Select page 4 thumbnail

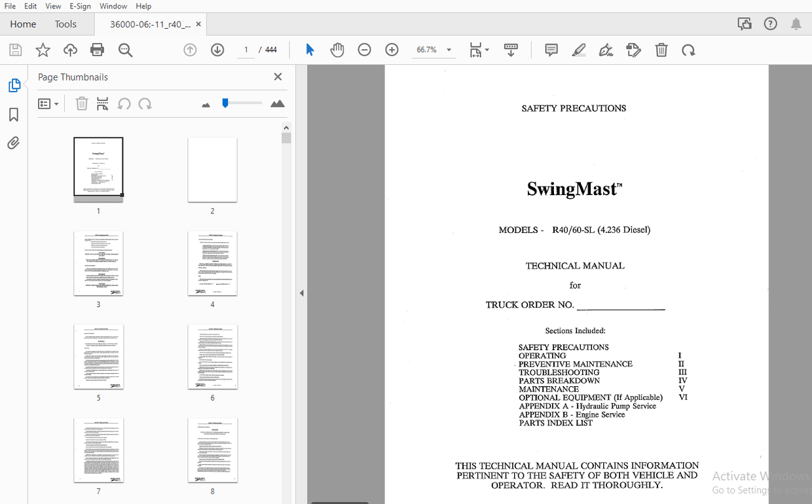tap(212, 264)
